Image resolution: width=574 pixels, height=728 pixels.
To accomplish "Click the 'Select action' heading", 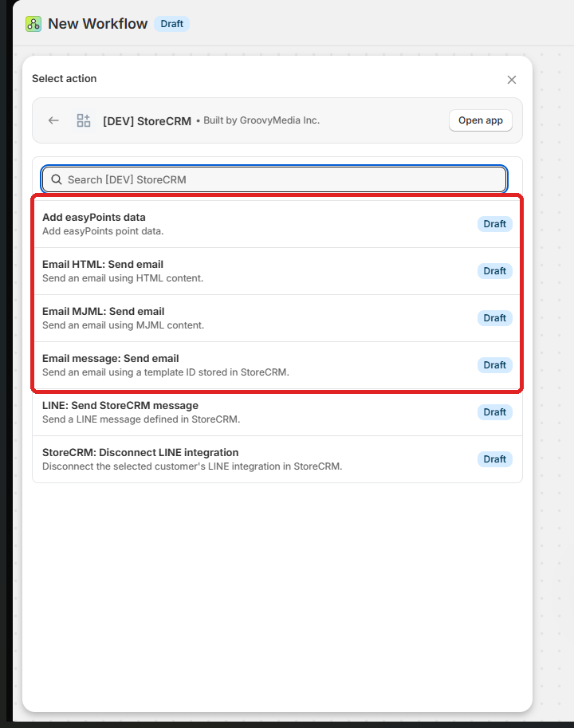I will pyautogui.click(x=64, y=78).
